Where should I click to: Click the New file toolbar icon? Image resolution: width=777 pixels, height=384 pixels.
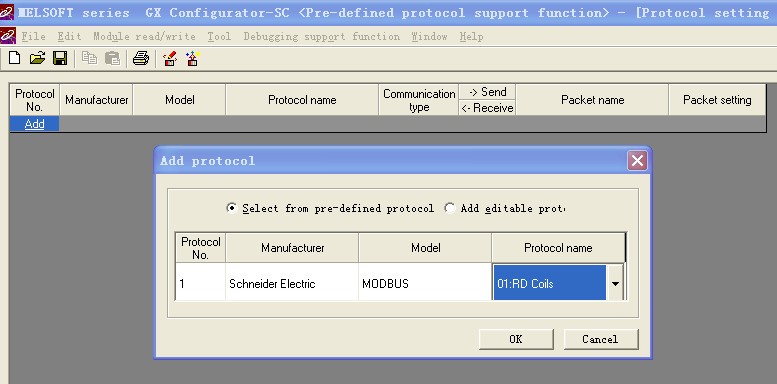(x=15, y=58)
